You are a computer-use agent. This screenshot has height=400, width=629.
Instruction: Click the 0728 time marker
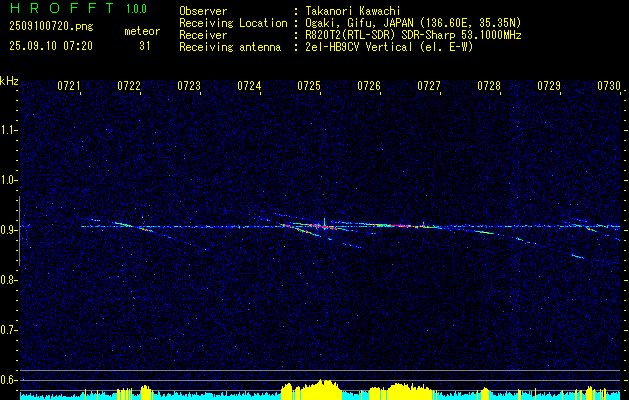point(489,85)
